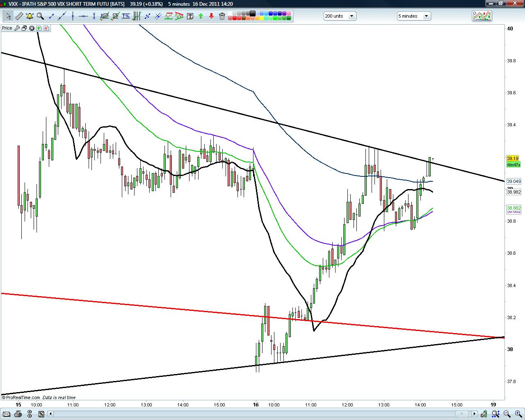Viewport: 525px width, 420px height.
Task: Close the Price panel with X icon
Action: coord(32,28)
